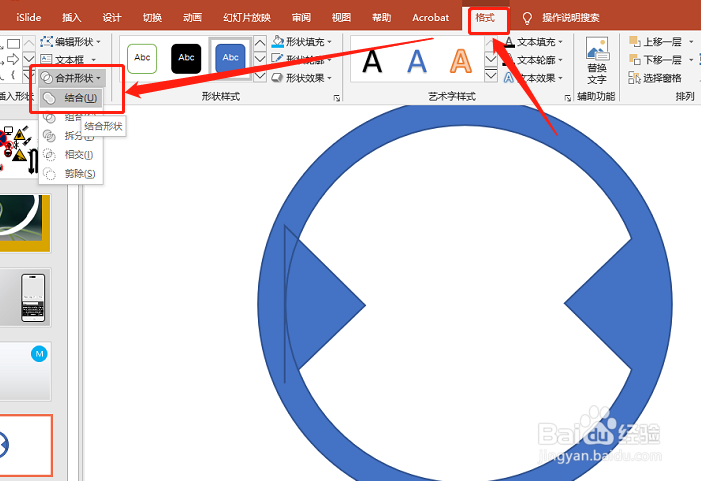Open the 形状效果 dropdown

click(302, 78)
